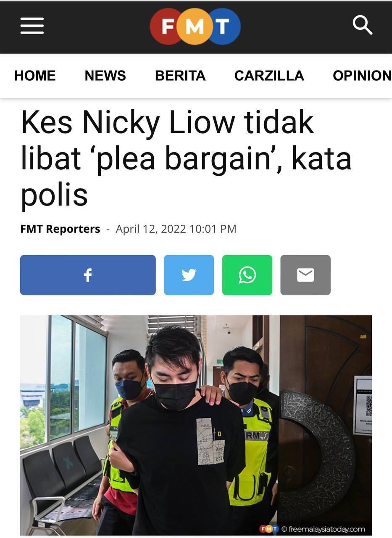This screenshot has height=538, width=392.
Task: Go to the HOME tab
Action: [x=35, y=76]
